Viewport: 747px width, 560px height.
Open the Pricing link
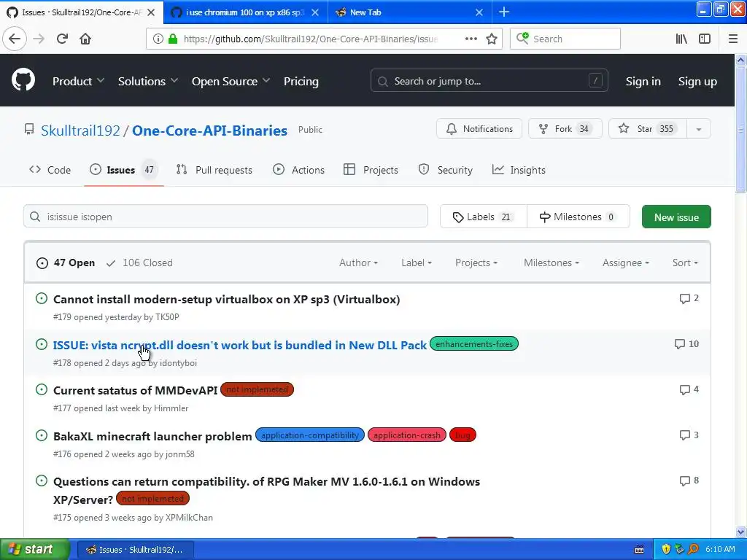[301, 82]
